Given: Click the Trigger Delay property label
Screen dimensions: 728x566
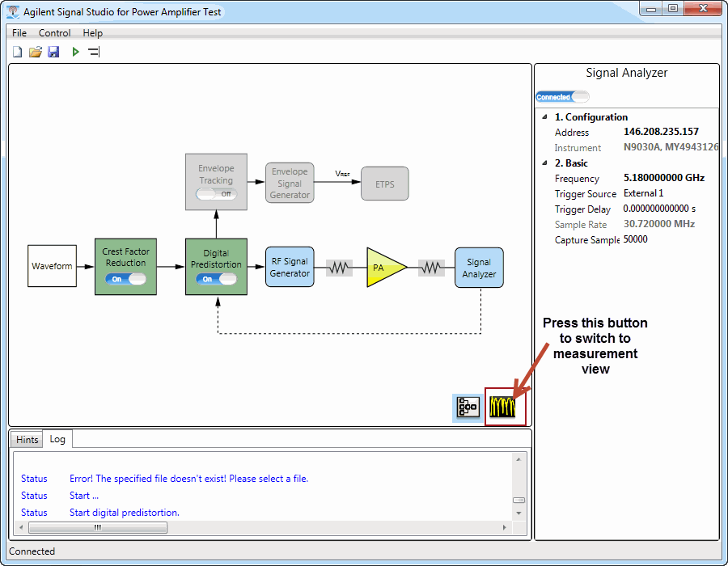Looking at the screenshot, I should tap(582, 209).
